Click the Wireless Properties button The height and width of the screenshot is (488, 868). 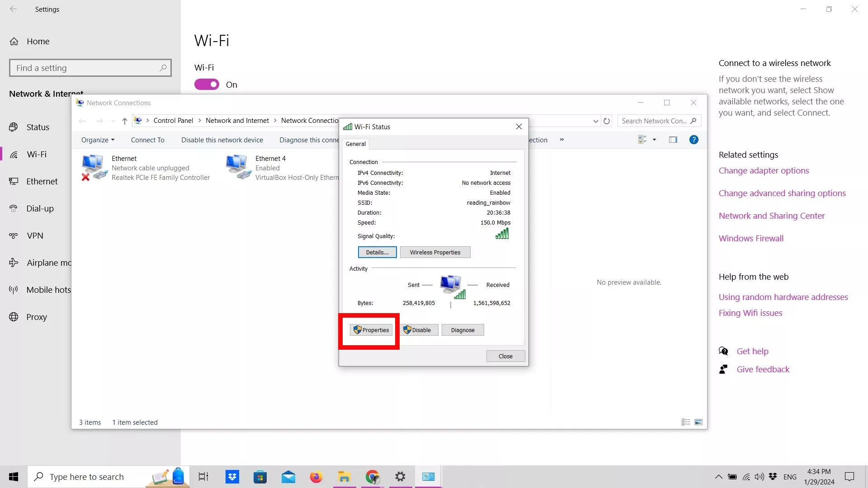[435, 252]
